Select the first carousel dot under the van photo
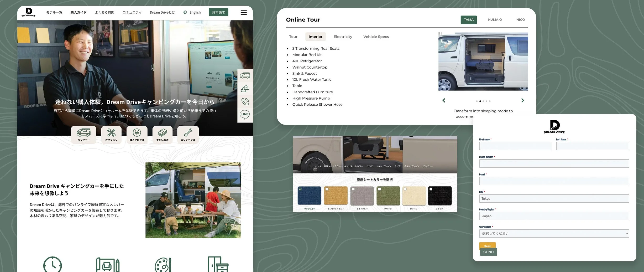This screenshot has width=644, height=272. (x=477, y=101)
